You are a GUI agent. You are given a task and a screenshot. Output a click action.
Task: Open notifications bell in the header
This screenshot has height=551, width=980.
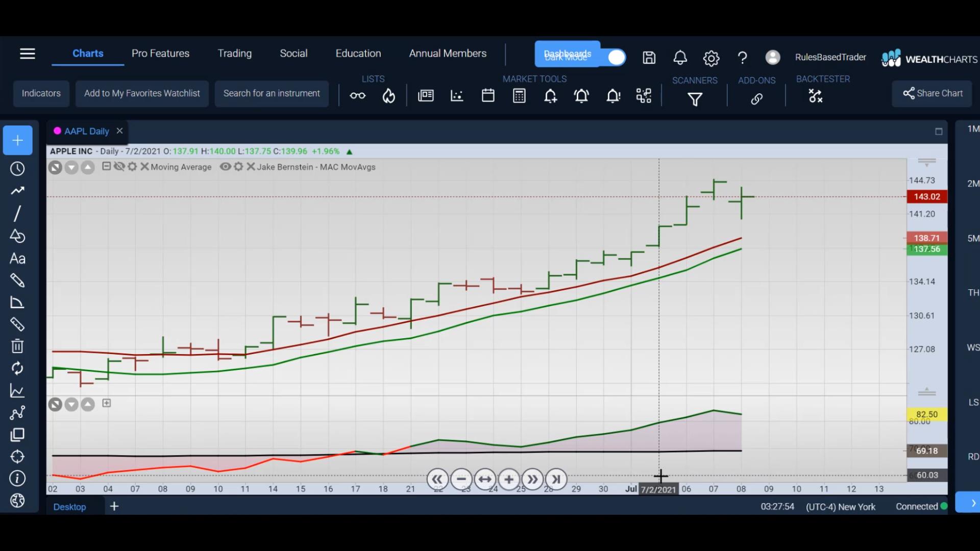click(680, 58)
